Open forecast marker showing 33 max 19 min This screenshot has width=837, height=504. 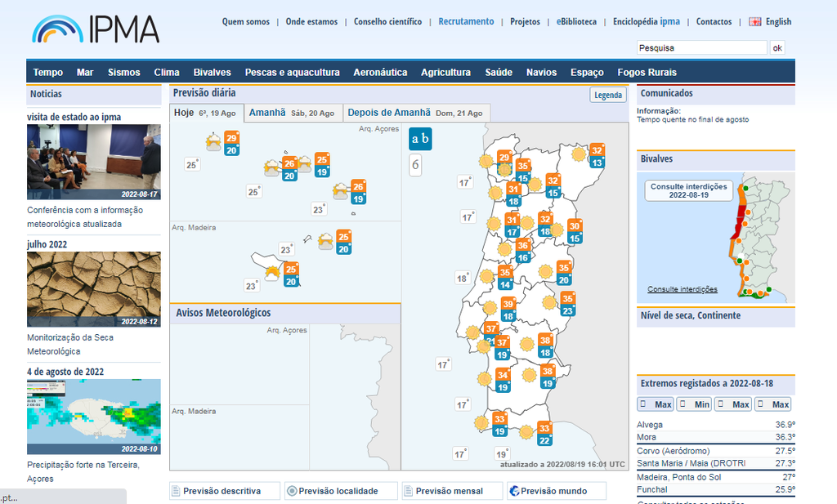[x=499, y=425]
